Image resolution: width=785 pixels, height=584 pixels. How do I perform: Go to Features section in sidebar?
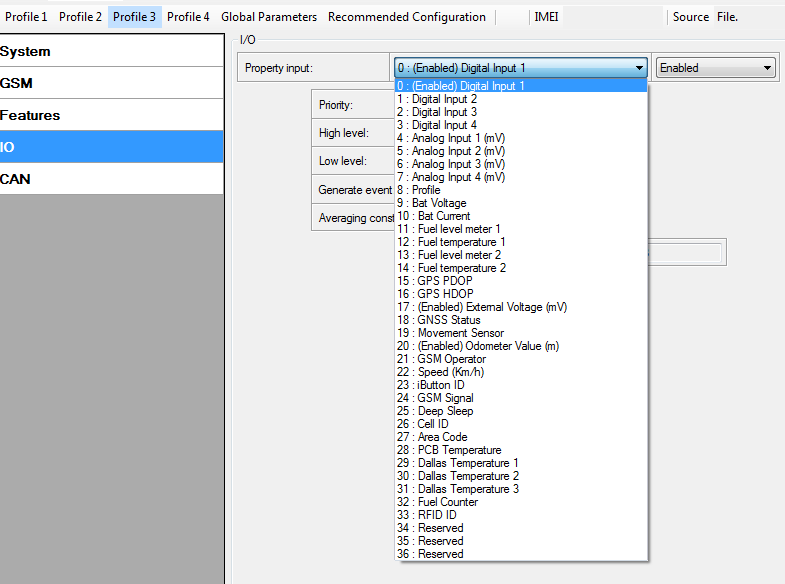coord(111,115)
